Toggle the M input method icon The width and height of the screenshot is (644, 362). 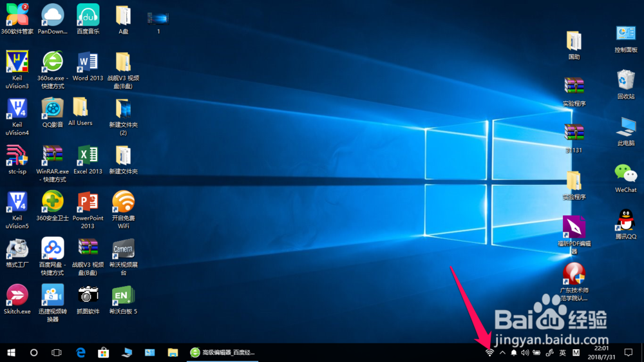coord(576,352)
